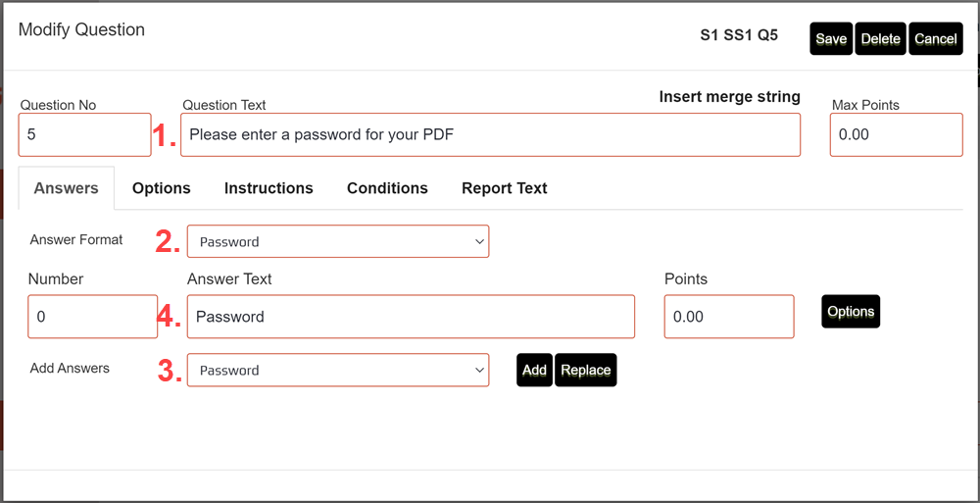The image size is (980, 503).
Task: Cancel the Modify Question dialog
Action: point(935,39)
